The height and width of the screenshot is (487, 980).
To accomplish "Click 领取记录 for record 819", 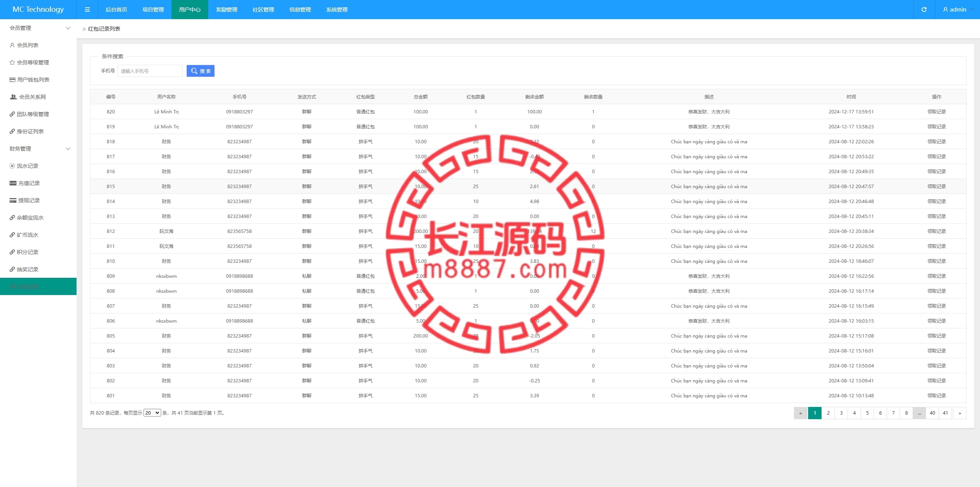I will coord(936,127).
